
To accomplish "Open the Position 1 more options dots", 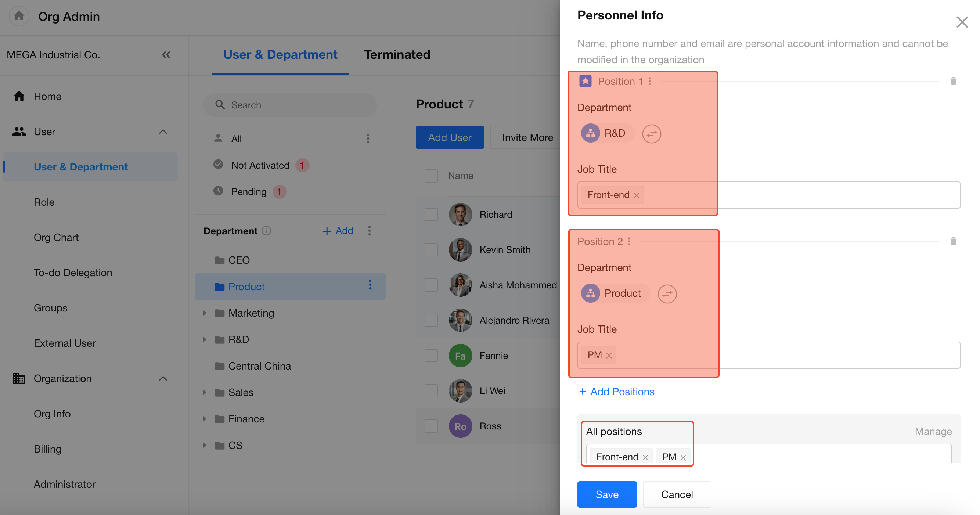I will coord(650,81).
